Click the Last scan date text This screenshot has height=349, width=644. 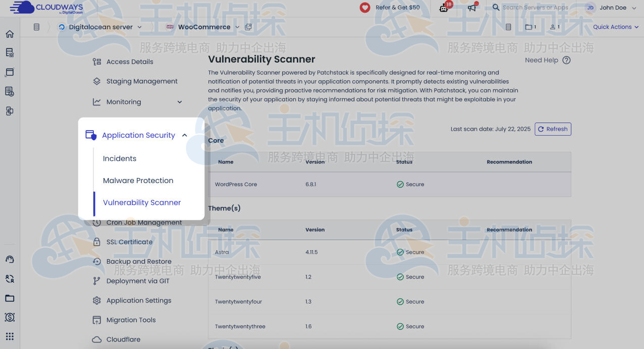coord(491,129)
